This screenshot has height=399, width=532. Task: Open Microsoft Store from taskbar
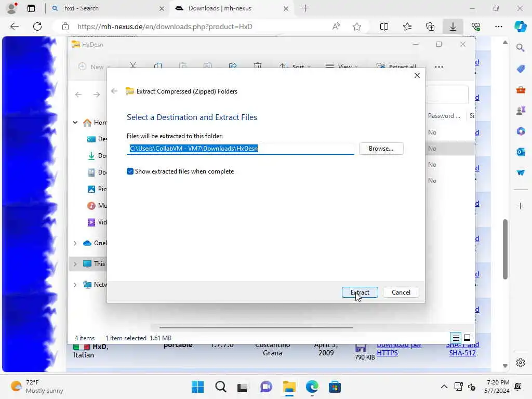pos(335,387)
